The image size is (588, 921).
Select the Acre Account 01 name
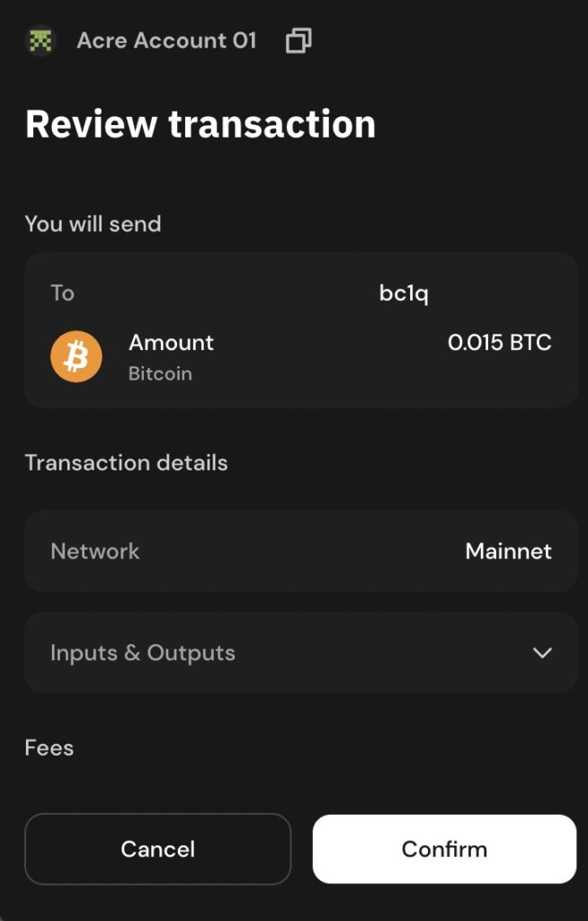click(166, 40)
